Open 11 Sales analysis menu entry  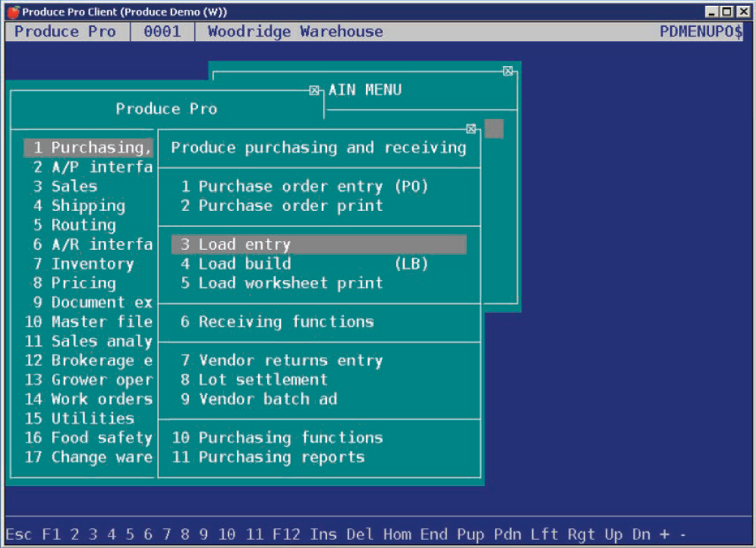click(89, 341)
